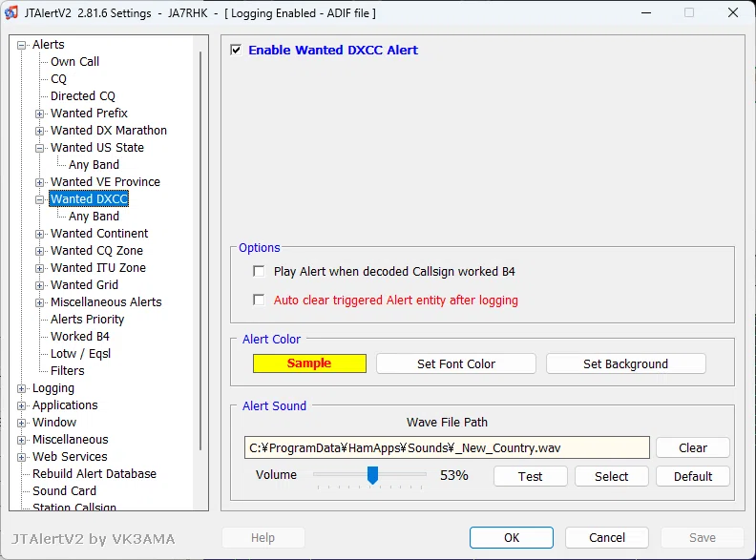Clear the wave file path
This screenshot has width=756, height=560.
coord(693,448)
